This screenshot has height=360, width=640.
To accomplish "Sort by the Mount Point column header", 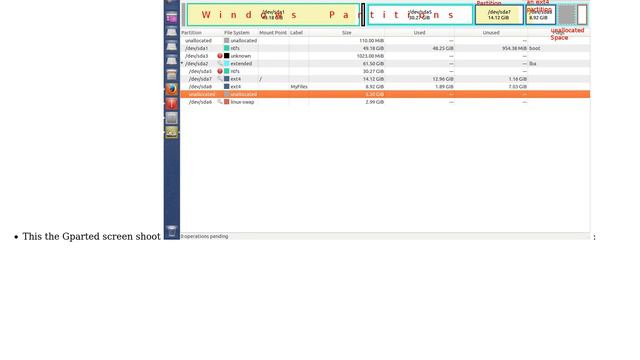I will click(273, 33).
